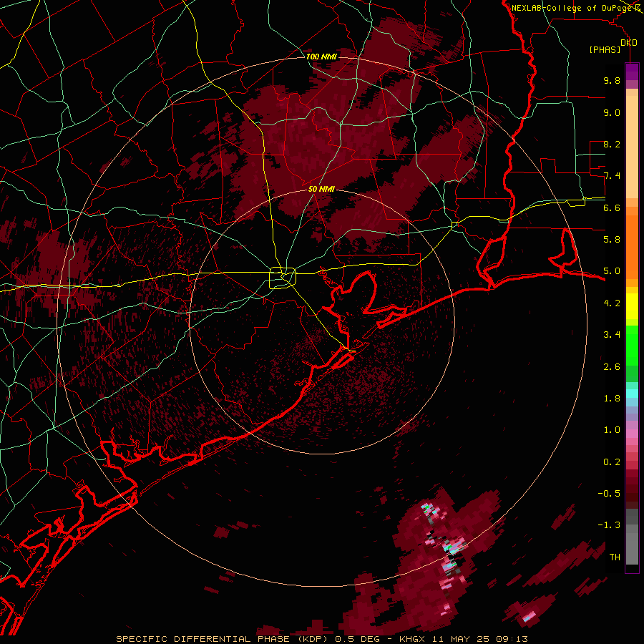Pick the pink segment of the color bar
The image size is (644, 644).
[632, 434]
